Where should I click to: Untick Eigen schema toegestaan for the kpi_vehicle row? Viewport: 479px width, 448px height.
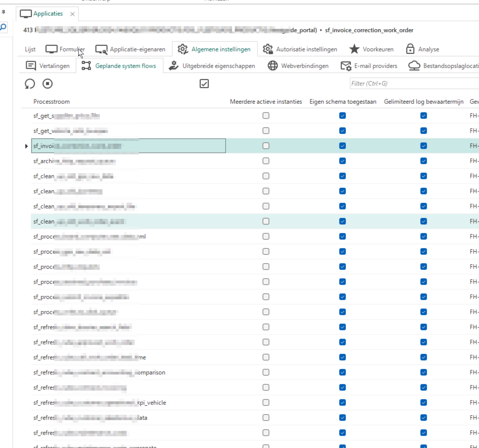click(x=343, y=403)
